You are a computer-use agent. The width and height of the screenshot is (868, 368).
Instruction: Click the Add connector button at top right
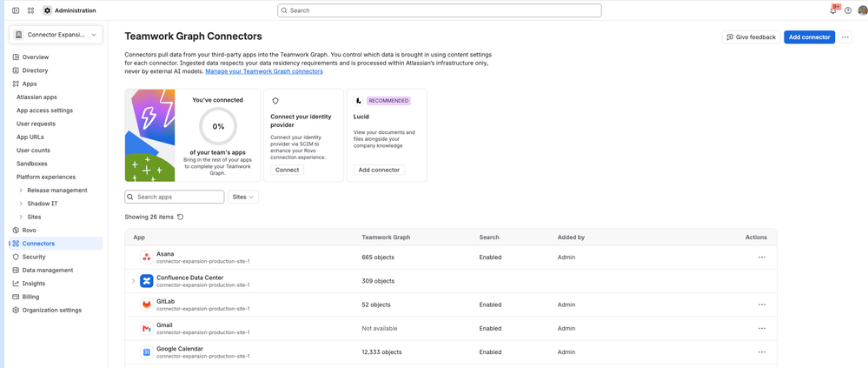point(809,37)
